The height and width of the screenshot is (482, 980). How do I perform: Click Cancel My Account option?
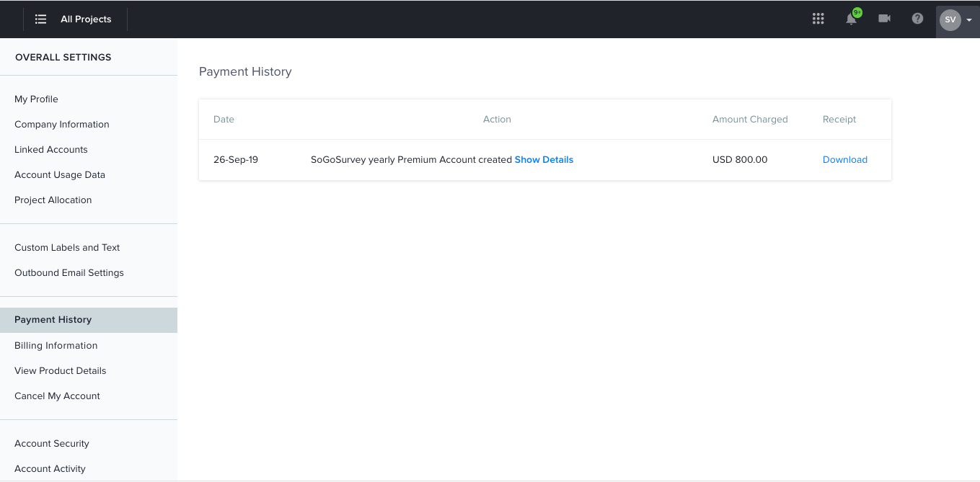pos(57,396)
